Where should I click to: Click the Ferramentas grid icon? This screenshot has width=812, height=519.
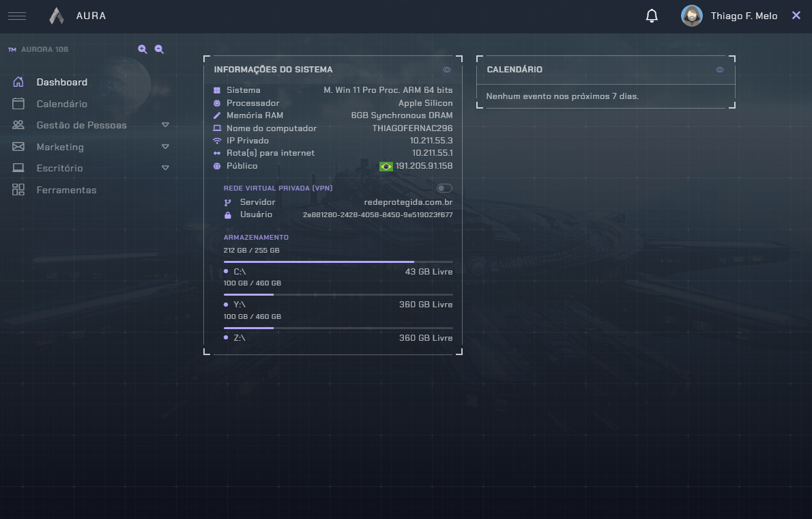(x=18, y=190)
